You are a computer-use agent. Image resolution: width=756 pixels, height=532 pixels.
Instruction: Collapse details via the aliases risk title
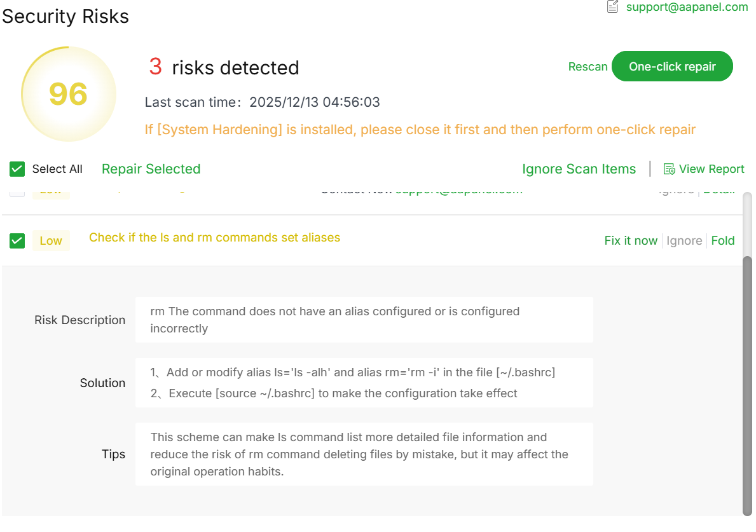[214, 238]
